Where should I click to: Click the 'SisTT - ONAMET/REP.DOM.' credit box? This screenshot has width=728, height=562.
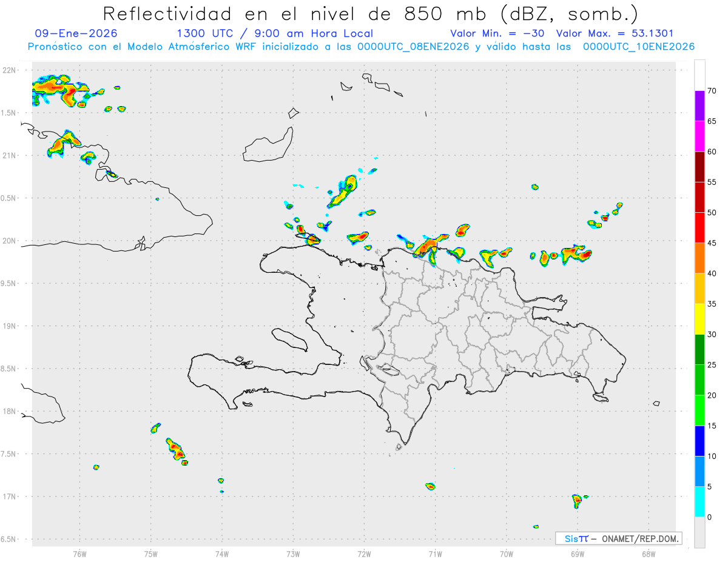(x=618, y=538)
